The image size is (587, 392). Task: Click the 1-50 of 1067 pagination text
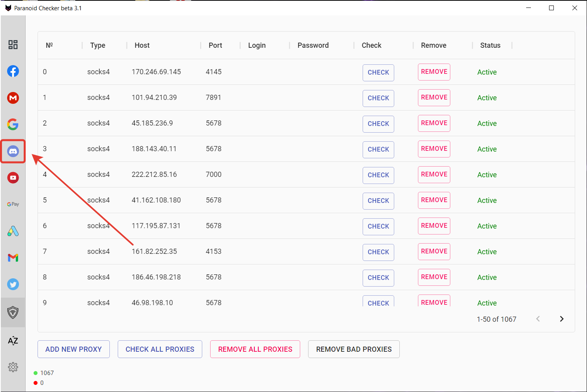[x=497, y=319]
